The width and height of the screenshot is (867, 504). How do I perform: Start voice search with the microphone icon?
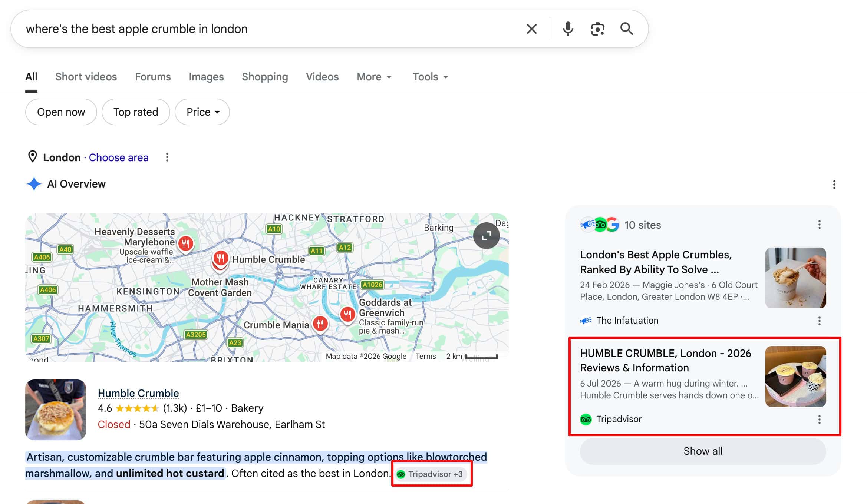[x=568, y=29]
